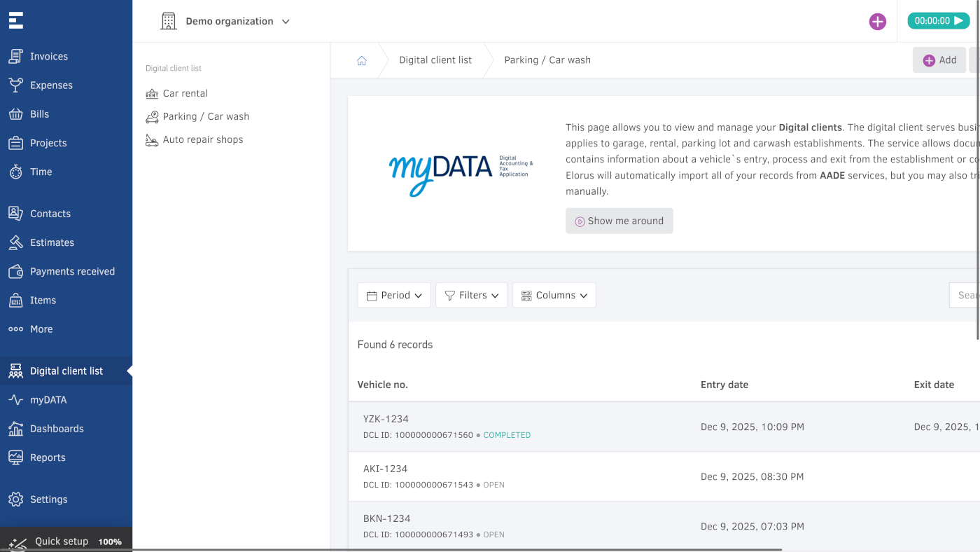This screenshot has width=980, height=552.
Task: Click the Elorus logo icon
Action: pyautogui.click(x=16, y=20)
